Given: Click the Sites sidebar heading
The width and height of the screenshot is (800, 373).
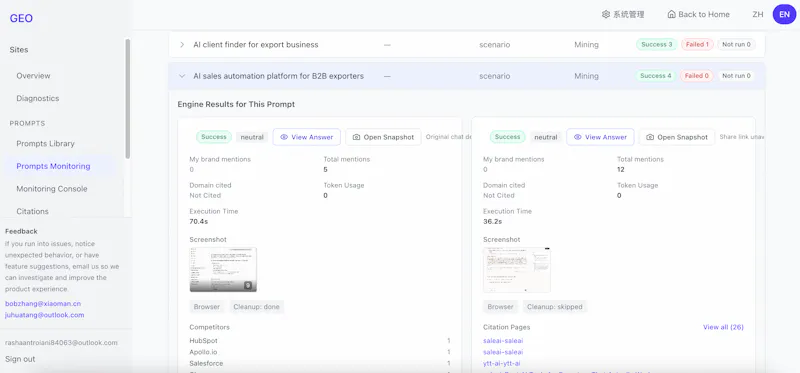Looking at the screenshot, I should [19, 49].
